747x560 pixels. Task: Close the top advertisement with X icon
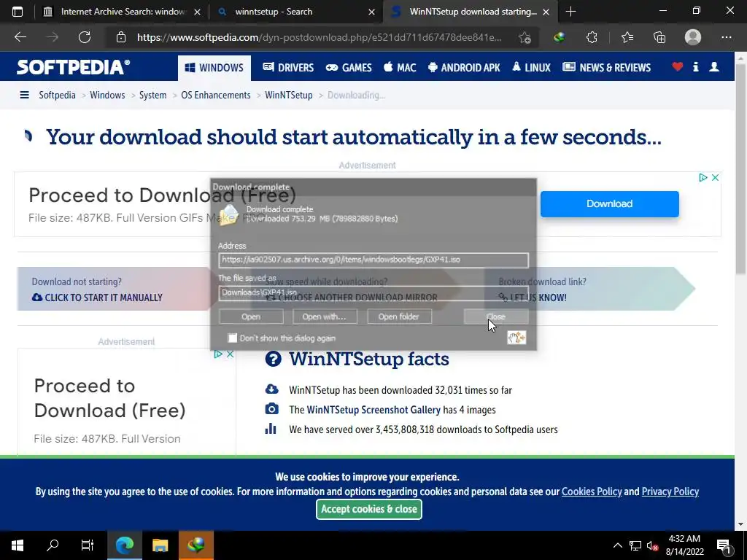point(715,178)
